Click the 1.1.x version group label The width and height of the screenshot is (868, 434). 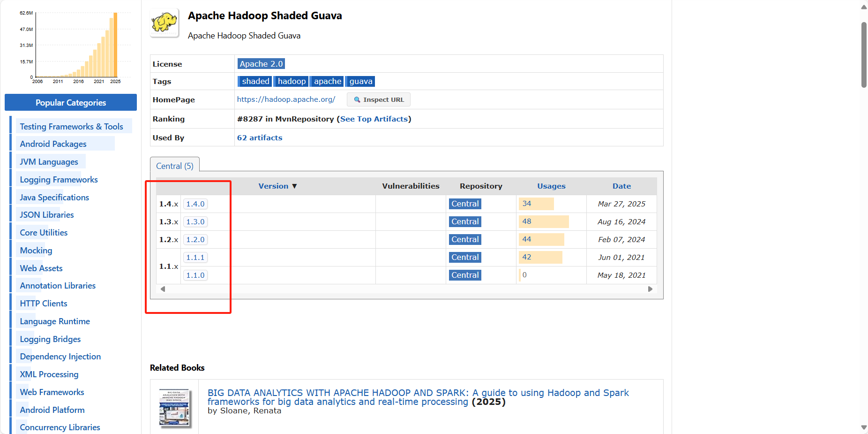[x=169, y=266]
